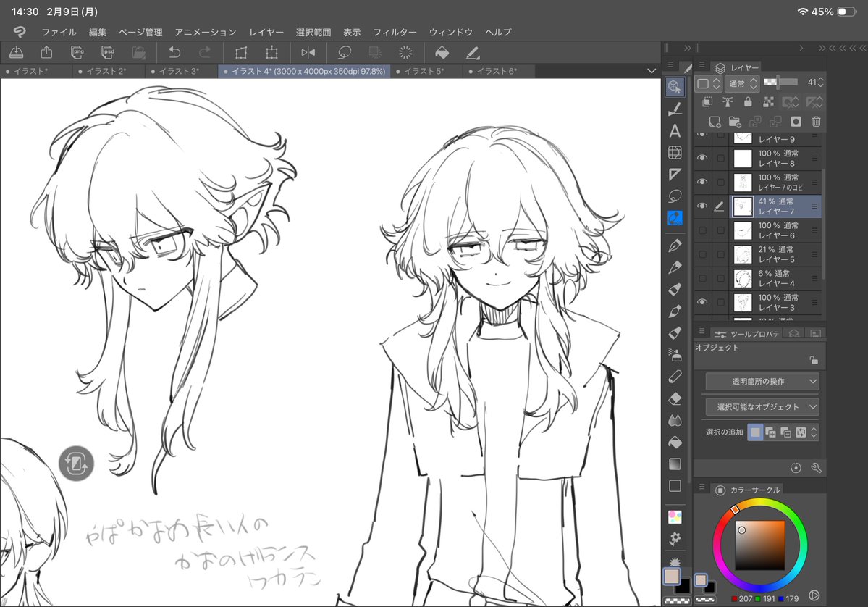
Task: Create a new layer folder
Action: click(735, 122)
